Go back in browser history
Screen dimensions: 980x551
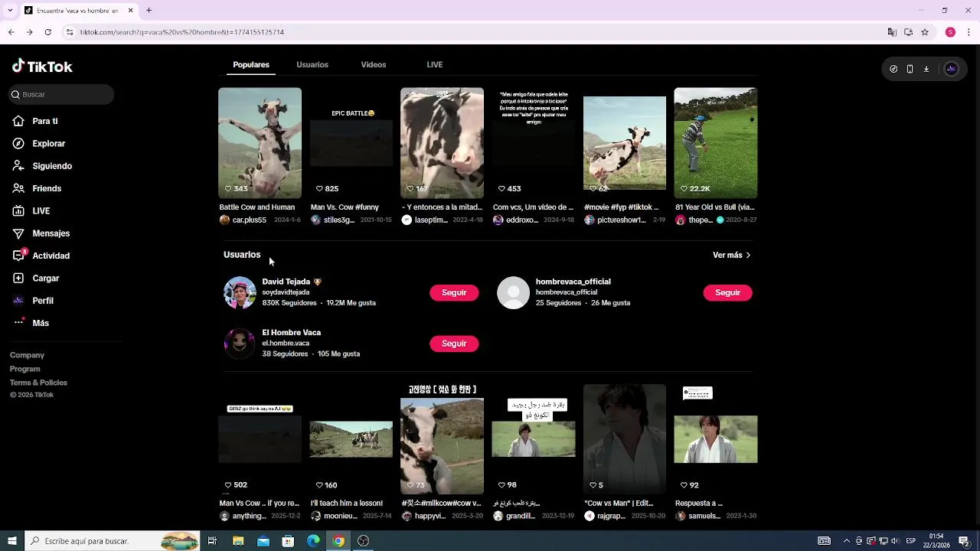[11, 32]
